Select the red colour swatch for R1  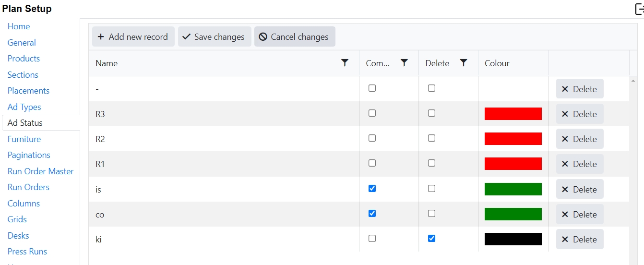513,164
